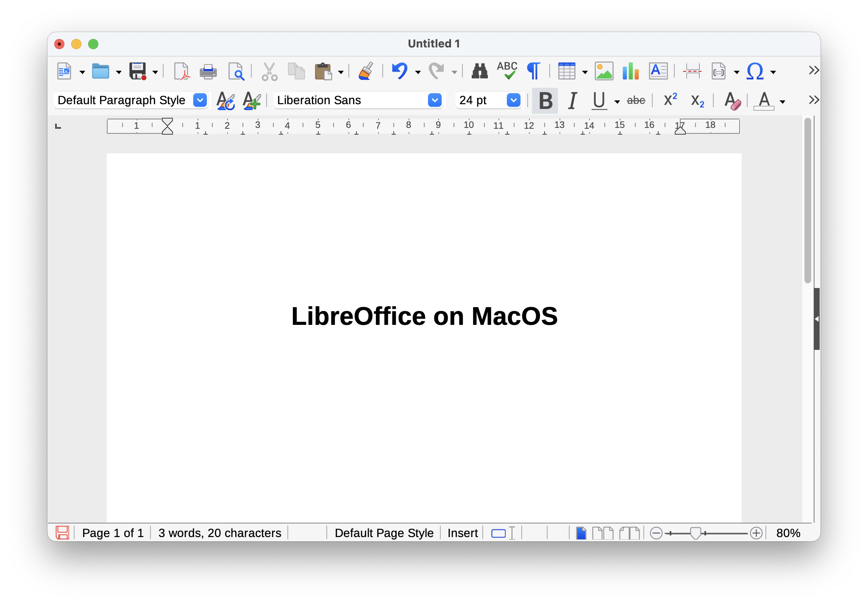Select the Clone Formatting tool
868x604 pixels.
(x=365, y=71)
